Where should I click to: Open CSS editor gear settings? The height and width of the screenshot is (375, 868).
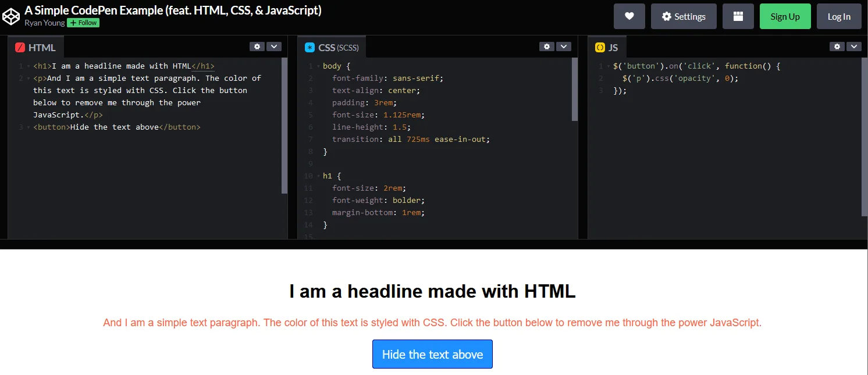(x=546, y=47)
